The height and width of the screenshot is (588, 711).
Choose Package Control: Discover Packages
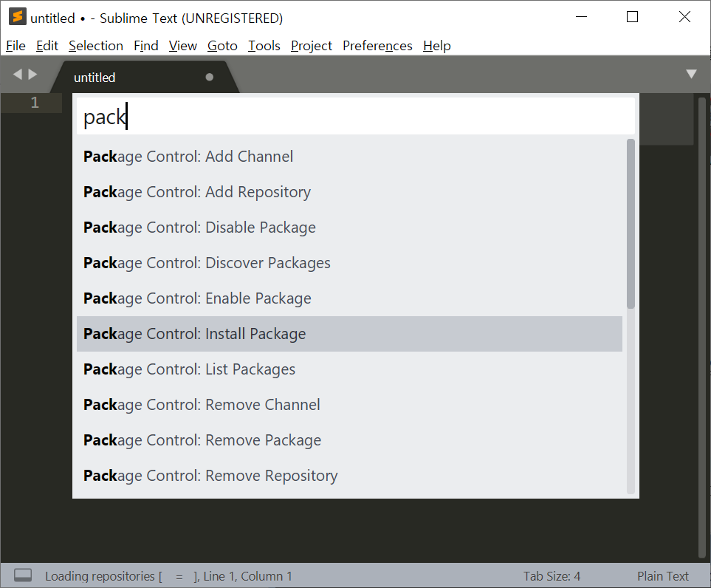[349, 263]
